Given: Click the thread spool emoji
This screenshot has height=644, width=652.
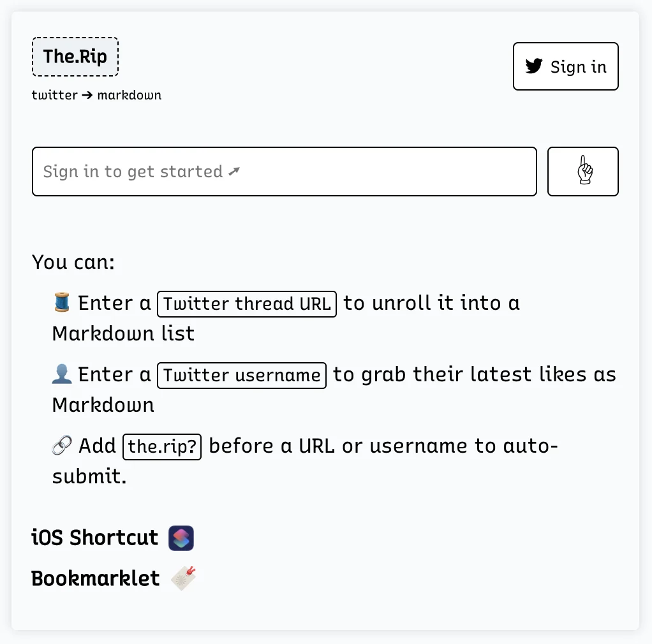Looking at the screenshot, I should click(62, 302).
